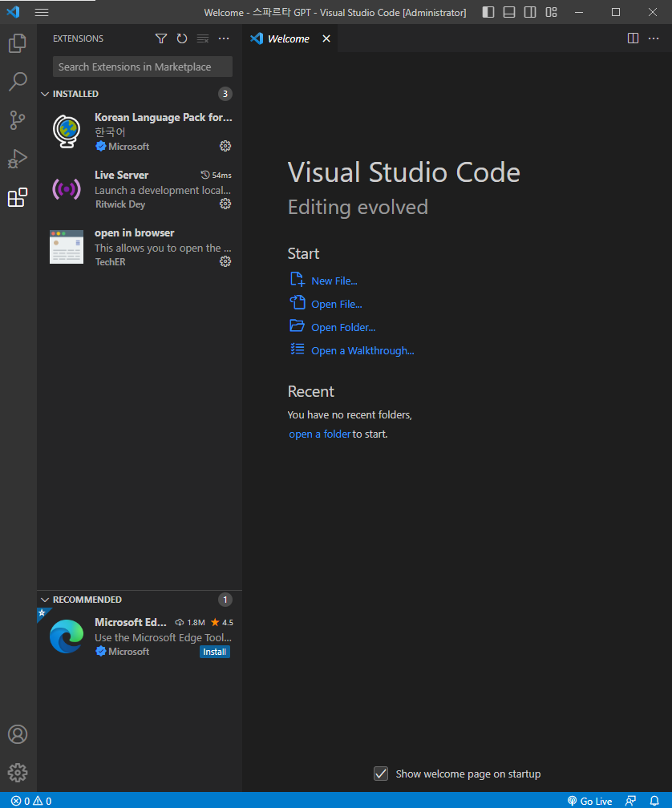
Task: Open Microsoft Edge Tools recommended entry
Action: coord(140,636)
